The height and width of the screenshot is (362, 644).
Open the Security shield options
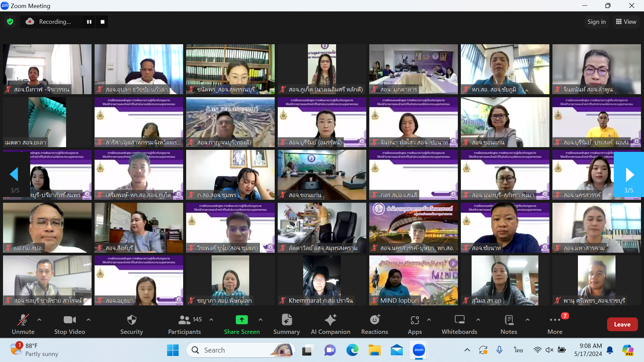131,324
